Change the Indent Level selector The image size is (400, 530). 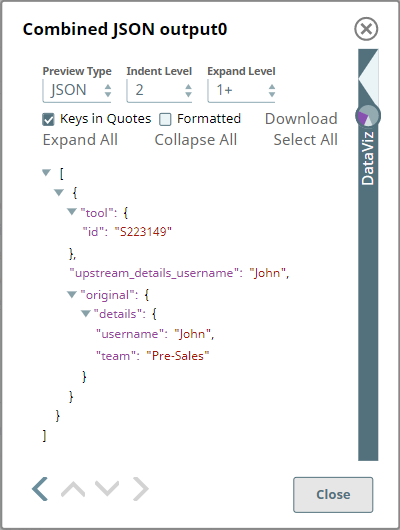pyautogui.click(x=160, y=90)
